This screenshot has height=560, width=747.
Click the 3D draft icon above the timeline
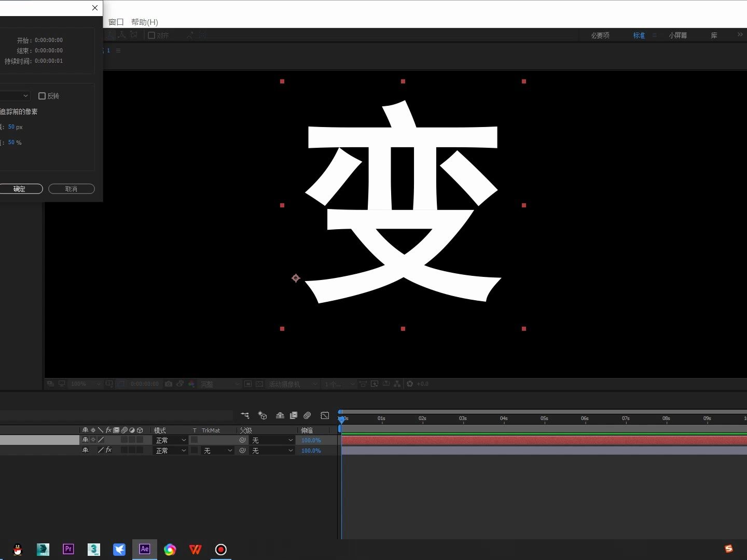(262, 416)
